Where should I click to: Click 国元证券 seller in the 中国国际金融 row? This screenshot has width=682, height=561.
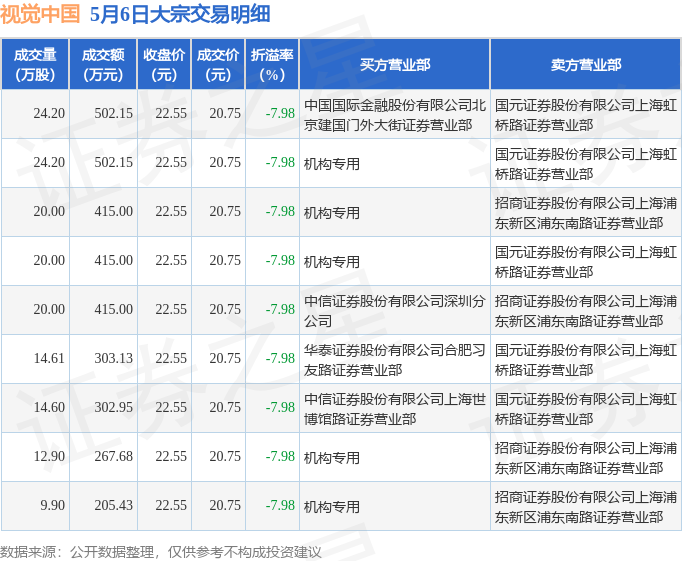(x=585, y=115)
